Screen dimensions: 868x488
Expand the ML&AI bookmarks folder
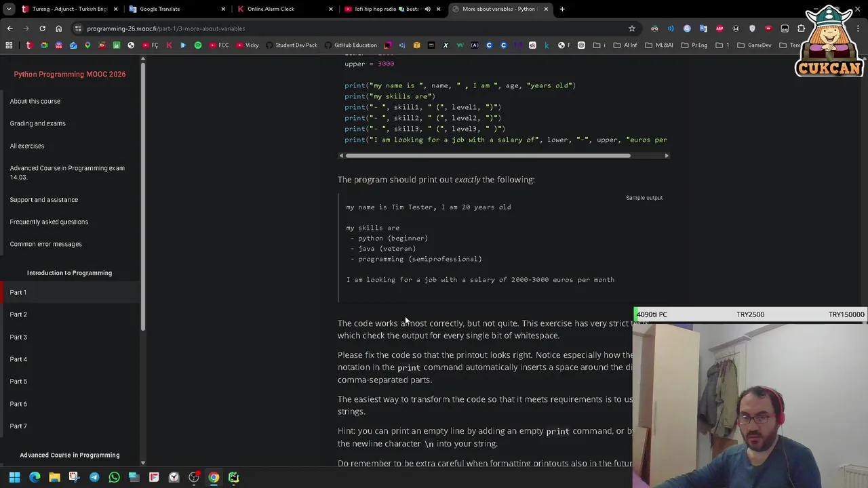660,45
